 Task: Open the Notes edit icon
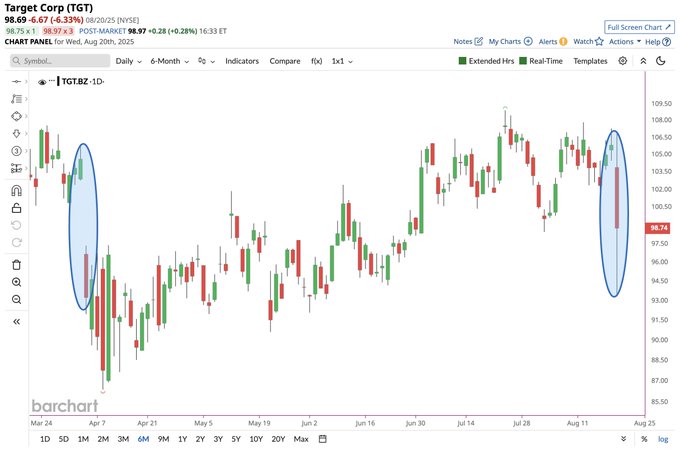click(478, 41)
